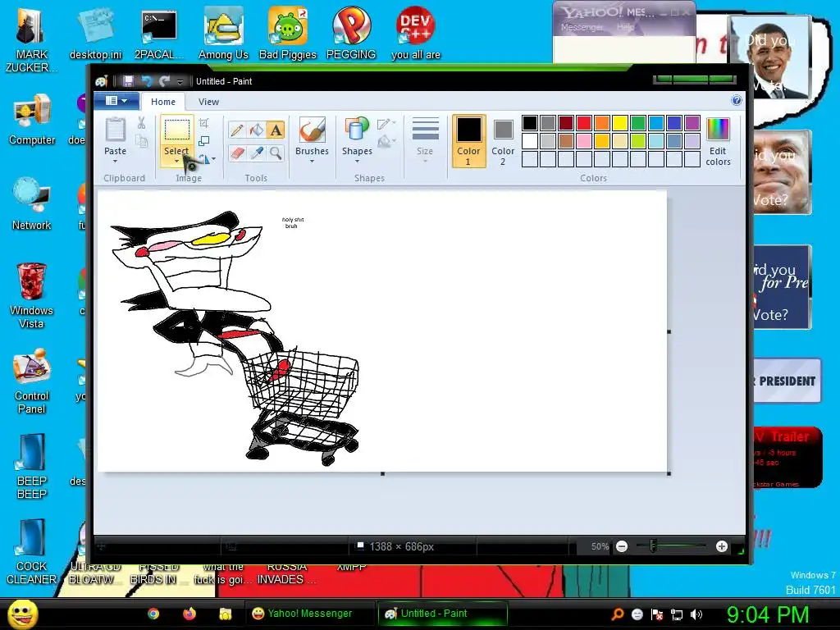Expand the Brushes dropdown arrow

point(312,161)
